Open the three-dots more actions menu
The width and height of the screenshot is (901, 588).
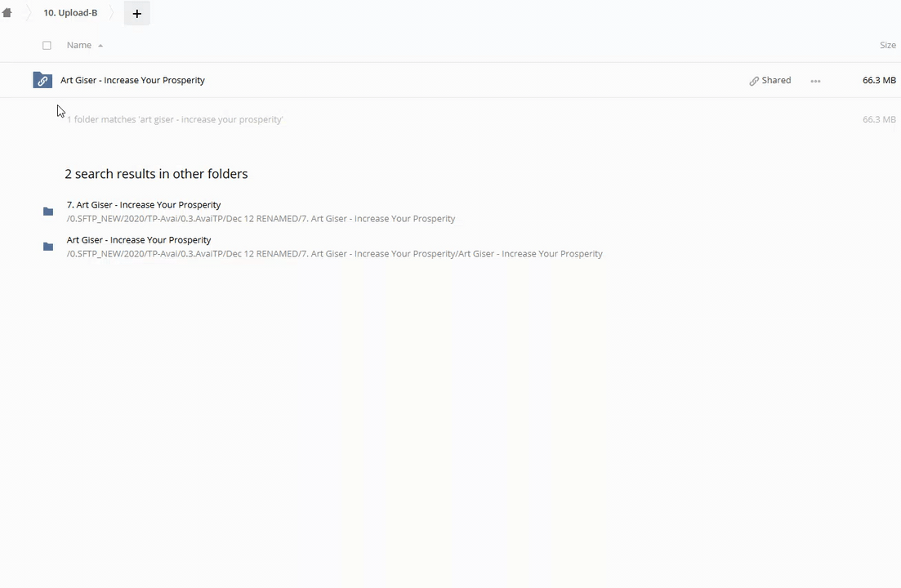[815, 81]
